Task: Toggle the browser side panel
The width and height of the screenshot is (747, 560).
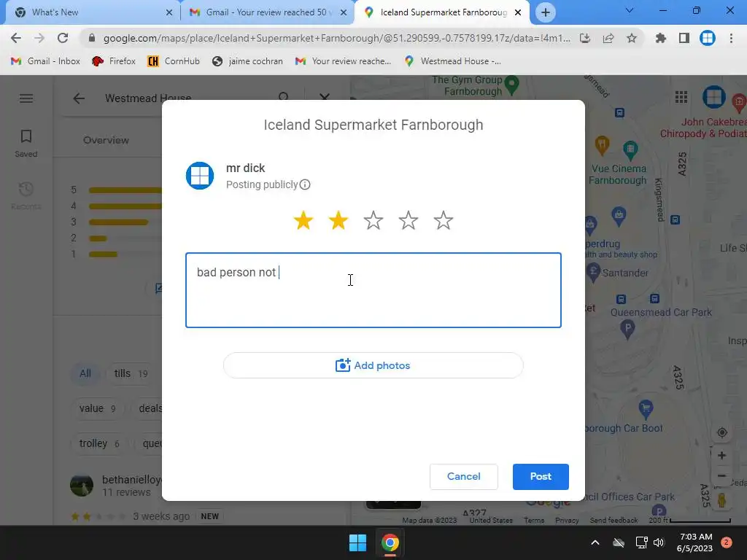Action: pos(684,38)
